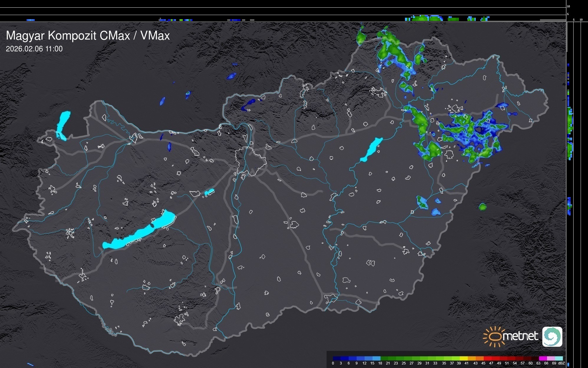This screenshot has height=368, width=588.
Task: Click the magenta 63 dBZ legend swatch
Action: (x=542, y=358)
